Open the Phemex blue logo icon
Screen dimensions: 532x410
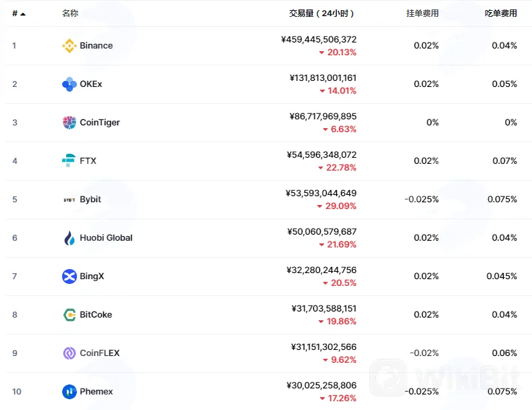[70, 392]
